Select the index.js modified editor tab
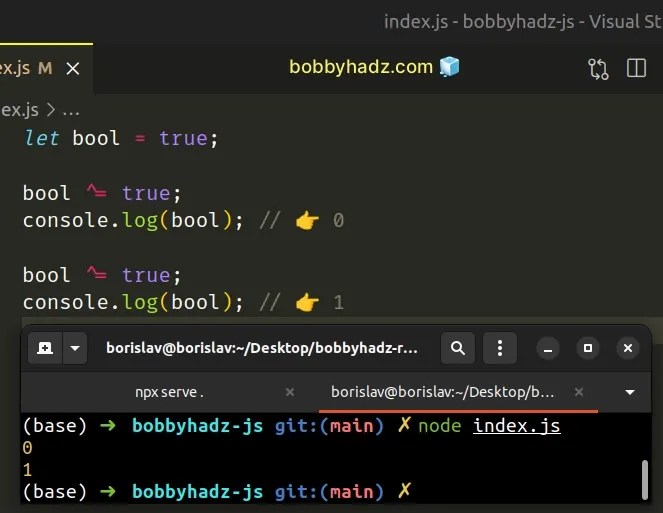 pyautogui.click(x=46, y=68)
